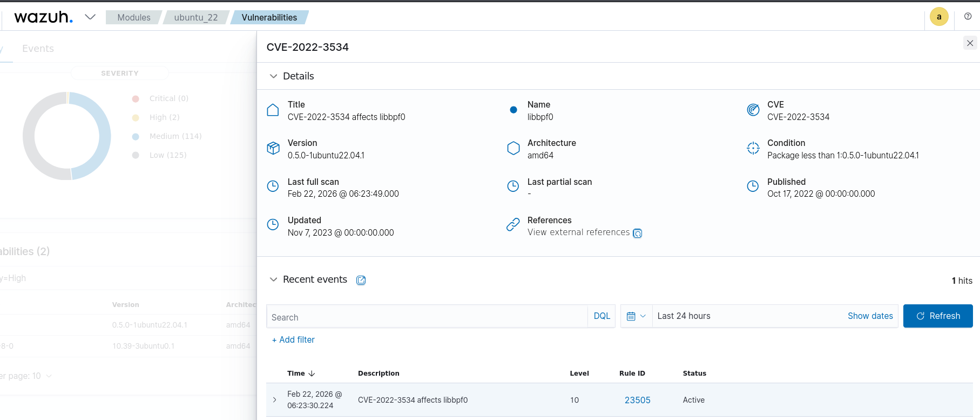The height and width of the screenshot is (420, 980).
Task: Click the external references link icon
Action: (x=637, y=233)
